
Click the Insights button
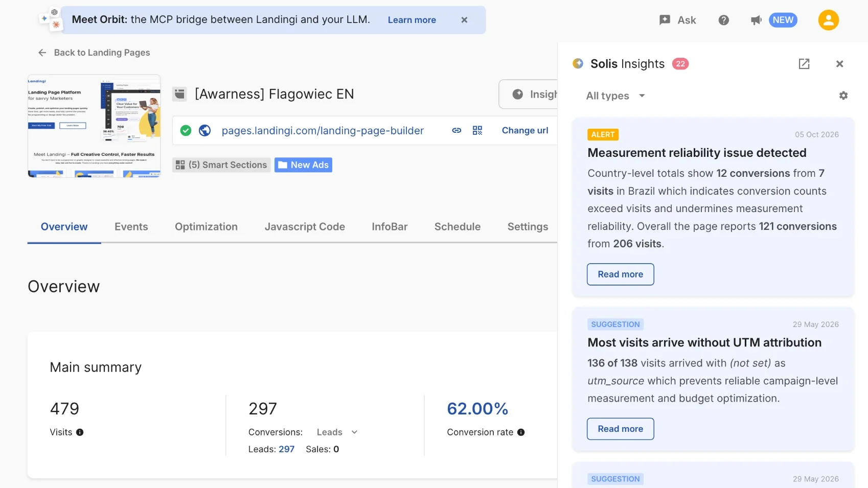point(529,94)
